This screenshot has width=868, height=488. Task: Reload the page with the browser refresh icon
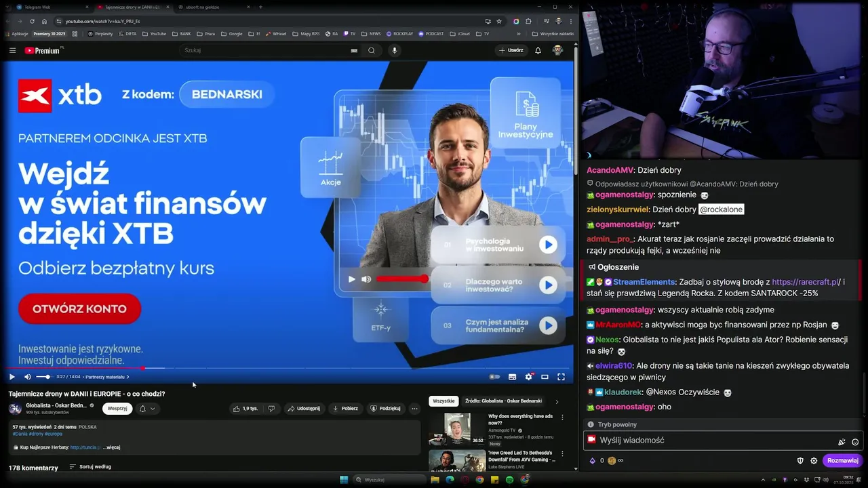pos(32,21)
